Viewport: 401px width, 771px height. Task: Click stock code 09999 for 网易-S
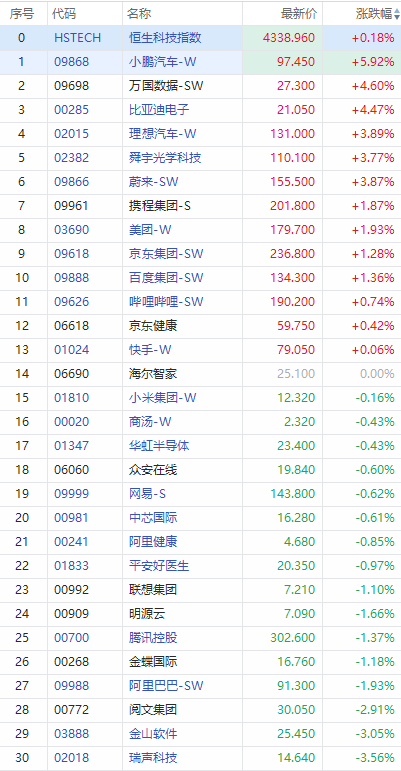point(72,494)
